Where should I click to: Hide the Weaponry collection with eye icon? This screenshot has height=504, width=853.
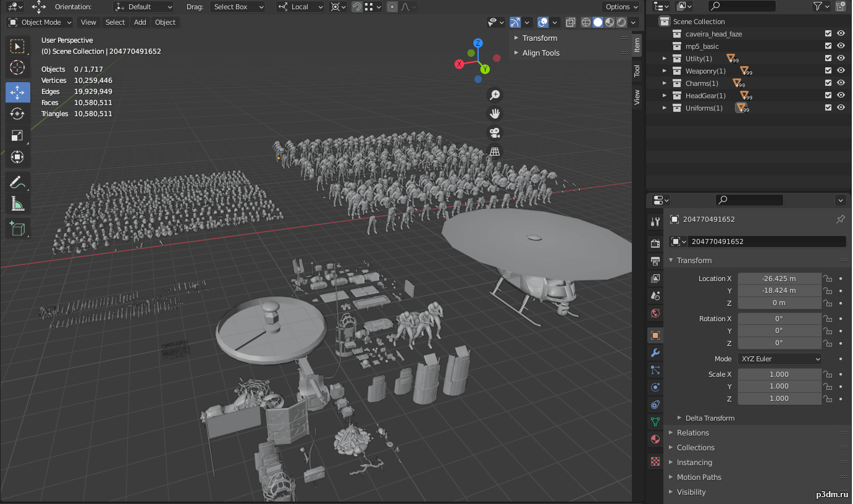pyautogui.click(x=841, y=70)
